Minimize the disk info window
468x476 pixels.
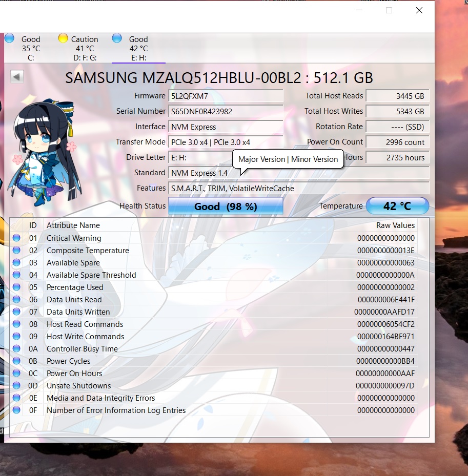[359, 10]
